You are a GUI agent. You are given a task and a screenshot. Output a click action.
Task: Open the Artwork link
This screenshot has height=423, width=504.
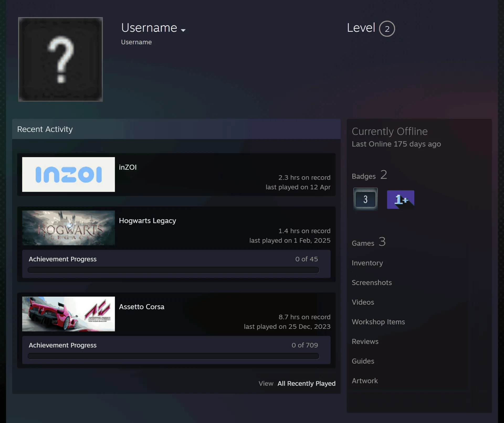coord(365,381)
